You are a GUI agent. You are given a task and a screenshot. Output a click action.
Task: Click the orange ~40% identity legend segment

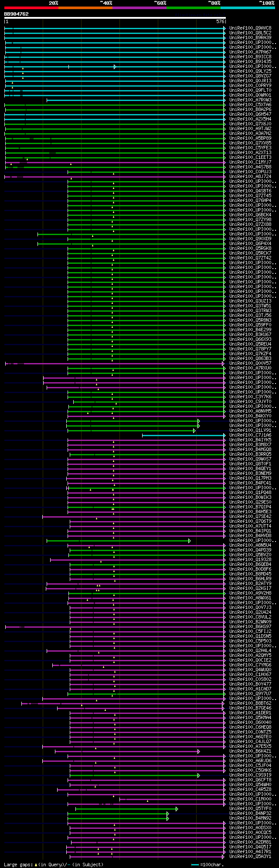[x=85, y=8]
